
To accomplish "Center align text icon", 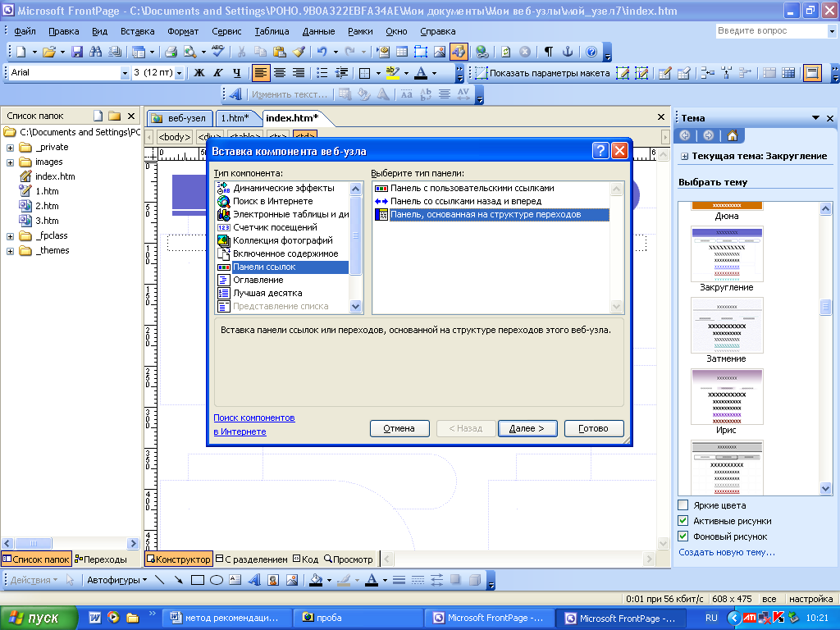I will point(280,72).
